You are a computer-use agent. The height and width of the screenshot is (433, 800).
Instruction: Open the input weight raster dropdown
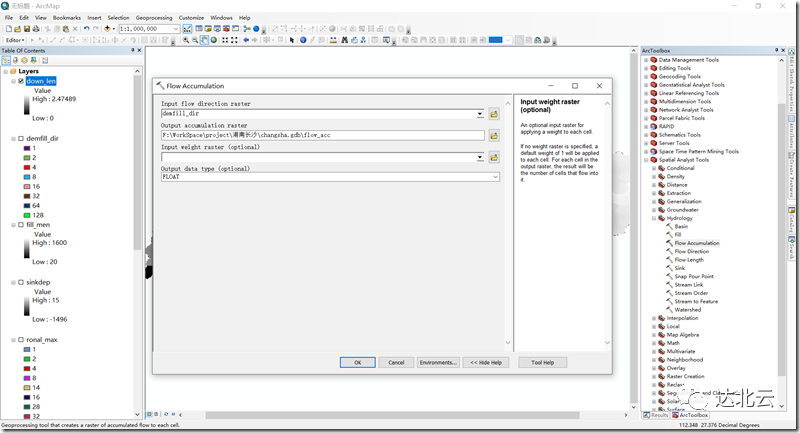480,158
